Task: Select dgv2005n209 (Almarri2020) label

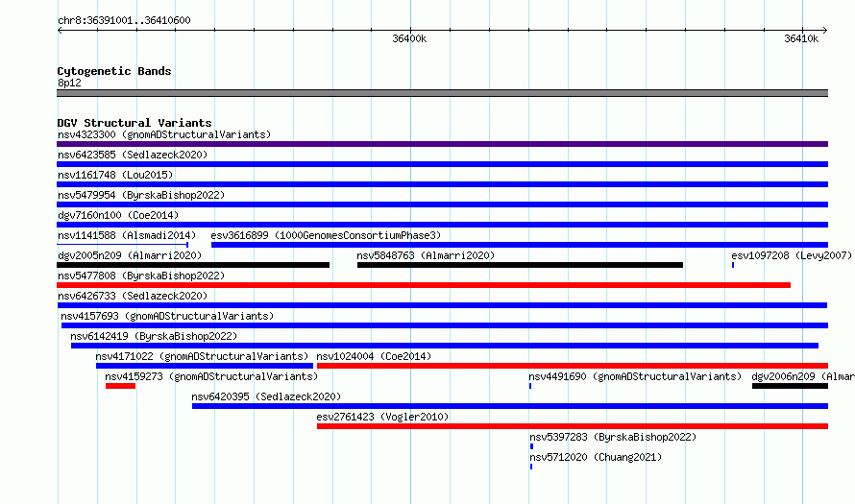Action: pos(130,255)
